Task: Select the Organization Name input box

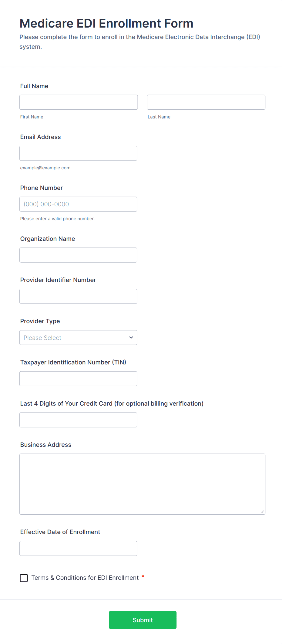Action: 78,255
